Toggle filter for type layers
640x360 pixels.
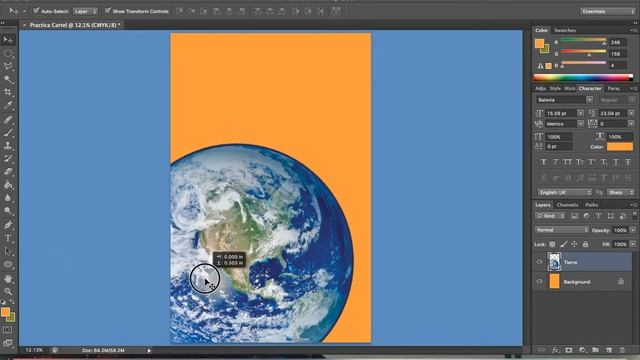pyautogui.click(x=598, y=216)
